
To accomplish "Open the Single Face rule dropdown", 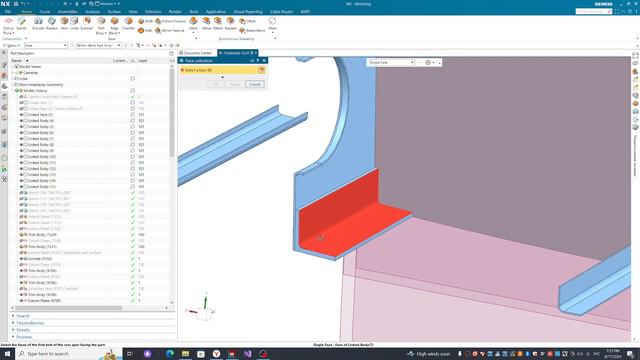I will click(x=391, y=62).
